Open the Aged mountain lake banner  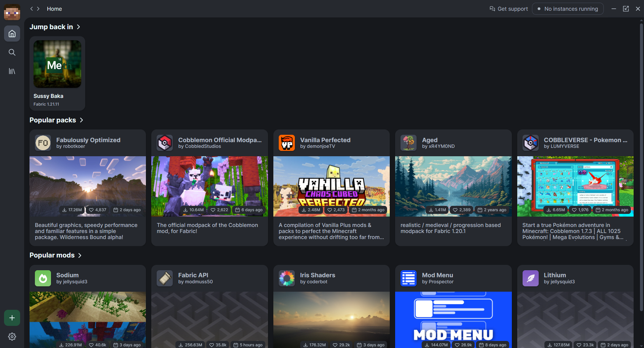coord(453,186)
